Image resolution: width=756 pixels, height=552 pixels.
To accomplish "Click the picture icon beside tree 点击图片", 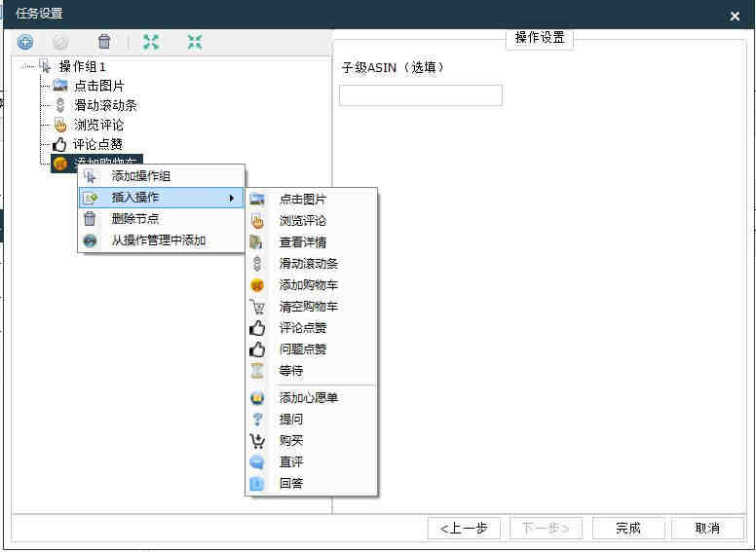I will pyautogui.click(x=60, y=86).
